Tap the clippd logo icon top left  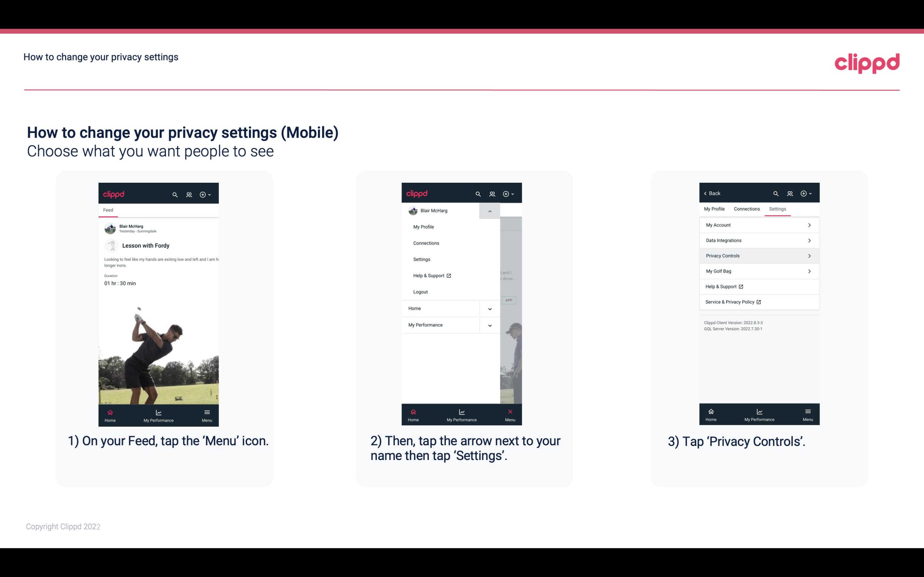click(114, 194)
